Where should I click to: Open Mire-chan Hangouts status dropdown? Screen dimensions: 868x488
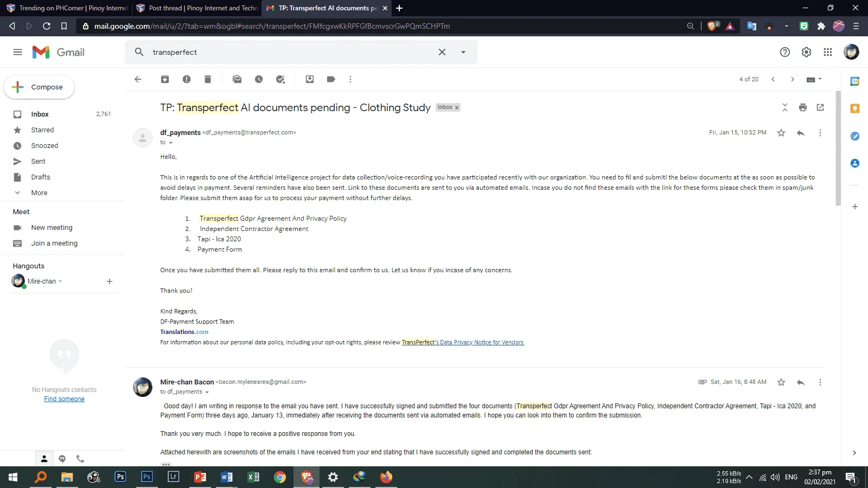(60, 281)
